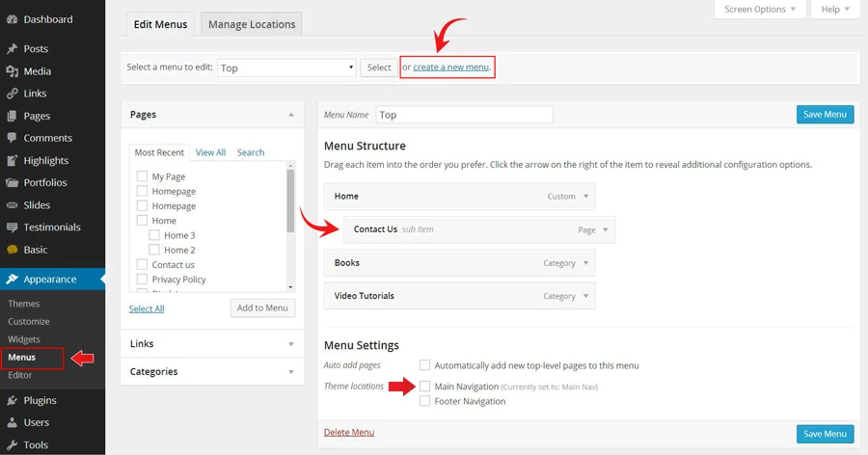Check the My Page checkbox
This screenshot has height=455, width=868.
pyautogui.click(x=143, y=176)
